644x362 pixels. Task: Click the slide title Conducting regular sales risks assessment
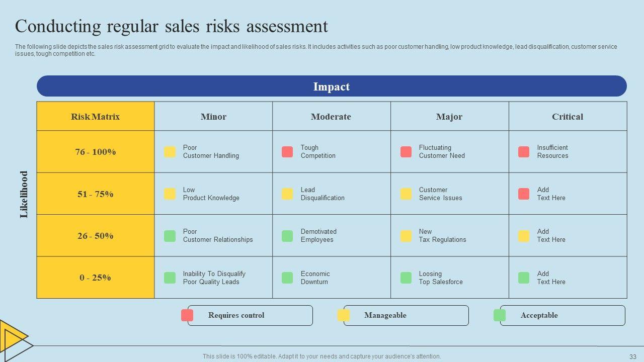click(x=172, y=26)
